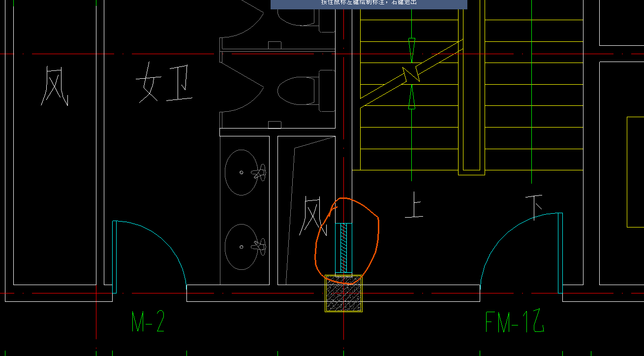The image size is (644, 356).
Task: Select the 上 stair direction text
Action: [x=414, y=205]
